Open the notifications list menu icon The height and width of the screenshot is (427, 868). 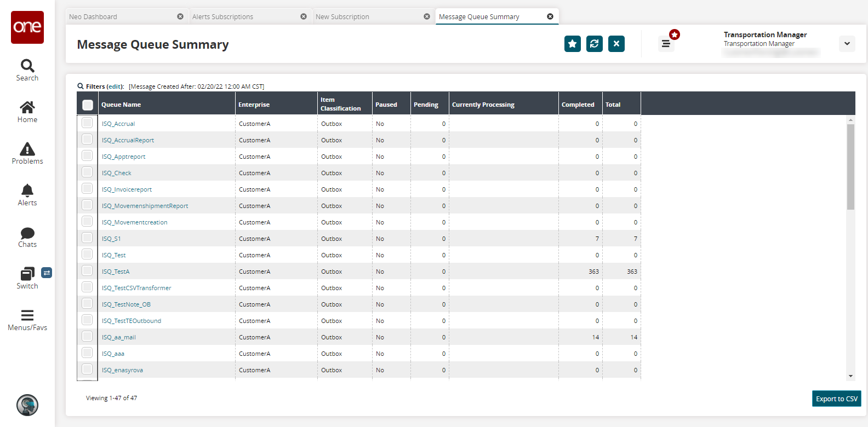click(666, 44)
